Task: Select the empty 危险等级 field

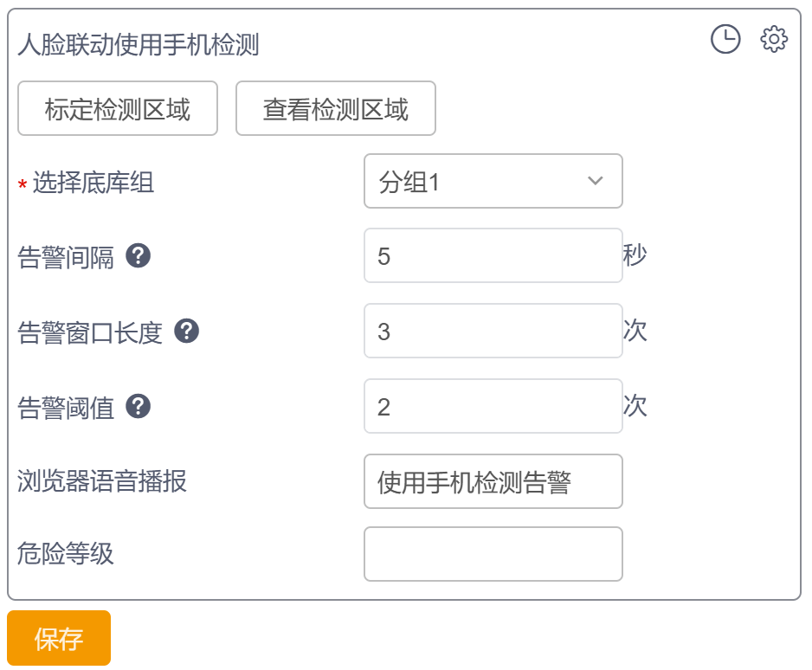Action: [x=493, y=554]
